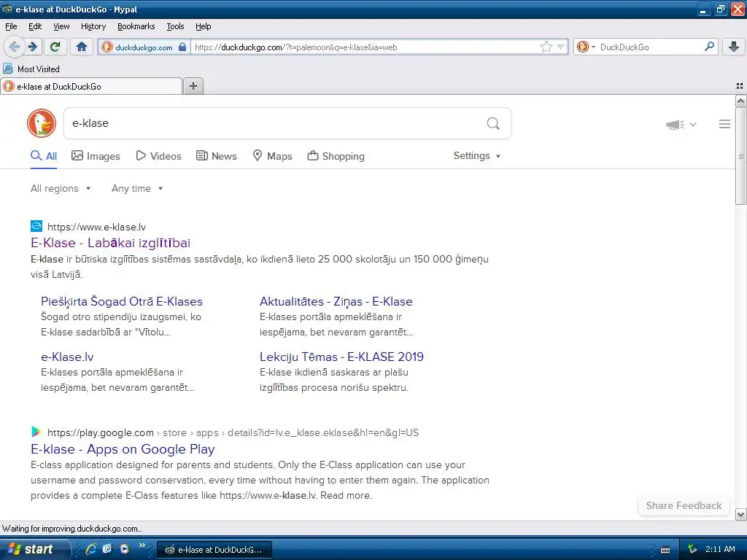Viewport: 747px width, 560px height.
Task: Go to the browser Home page
Action: point(82,47)
